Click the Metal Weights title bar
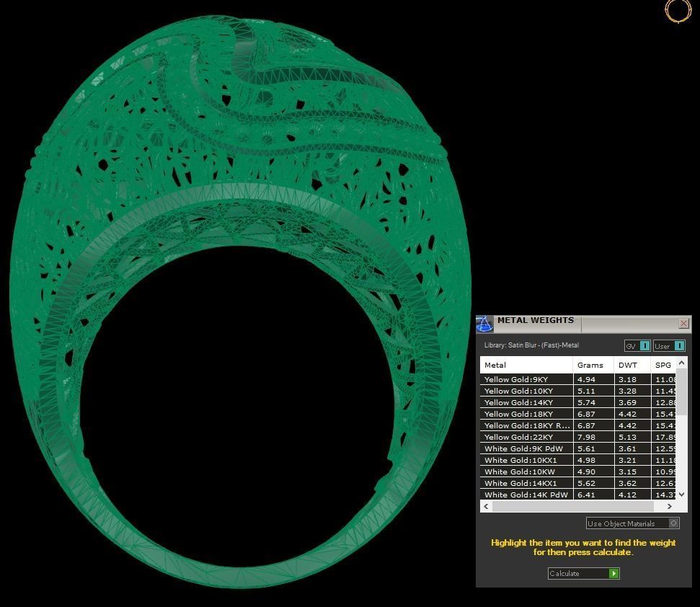 click(585, 324)
